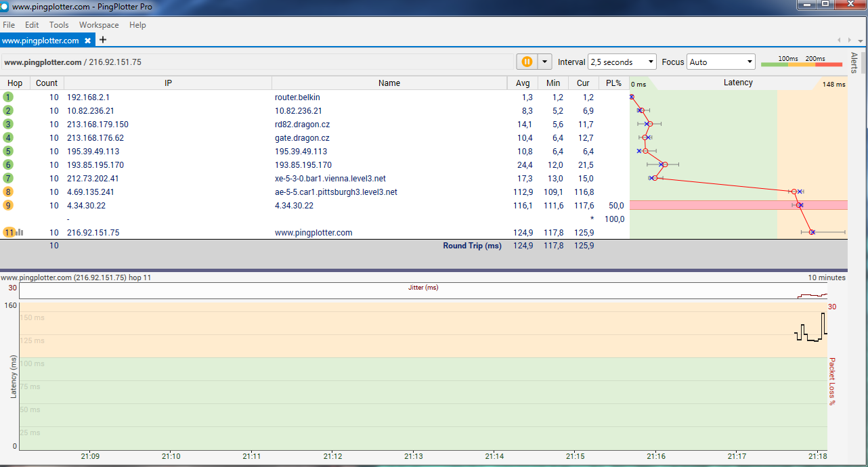Open the dropdown arrow next to pause button
Viewport: 868px width, 467px height.
tap(545, 62)
